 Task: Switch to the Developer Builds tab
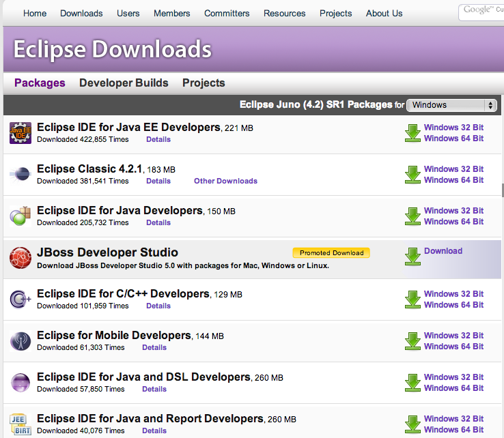click(x=124, y=83)
